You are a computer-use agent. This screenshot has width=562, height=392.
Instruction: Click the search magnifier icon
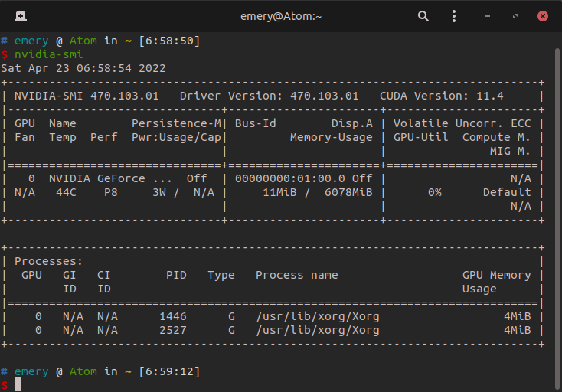coord(423,15)
